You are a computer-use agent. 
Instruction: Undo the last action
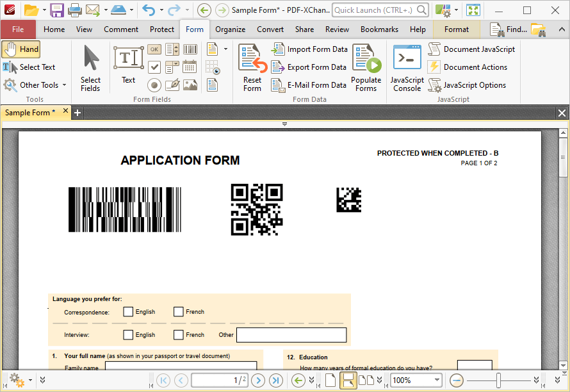(149, 10)
